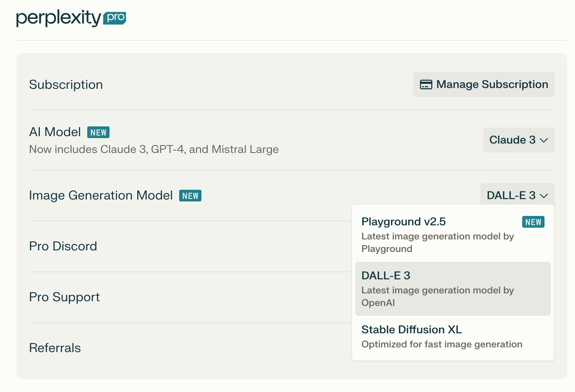Screen dimensions: 575x392
Task: Click the teal pro badge beside logo
Action: click(115, 18)
